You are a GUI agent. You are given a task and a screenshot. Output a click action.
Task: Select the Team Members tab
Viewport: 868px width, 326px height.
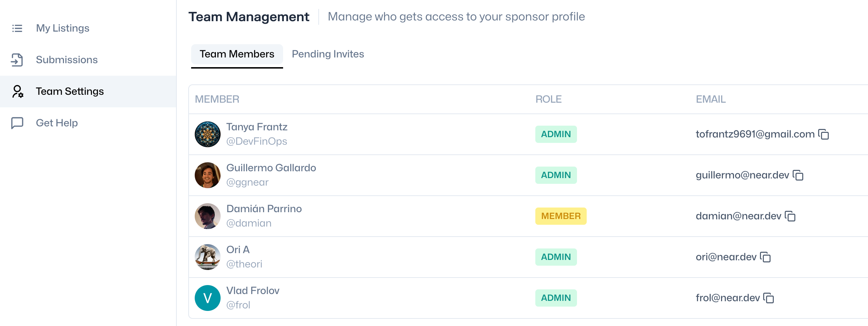(x=237, y=54)
